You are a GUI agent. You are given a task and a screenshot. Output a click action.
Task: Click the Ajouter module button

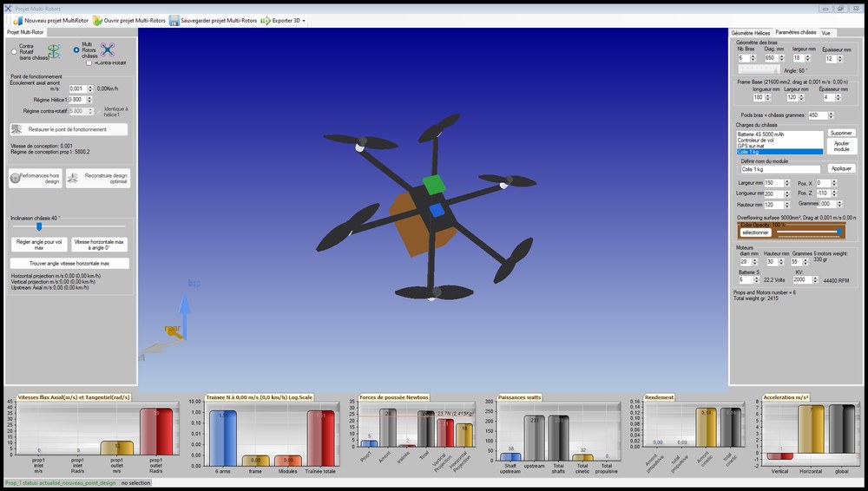click(x=841, y=146)
